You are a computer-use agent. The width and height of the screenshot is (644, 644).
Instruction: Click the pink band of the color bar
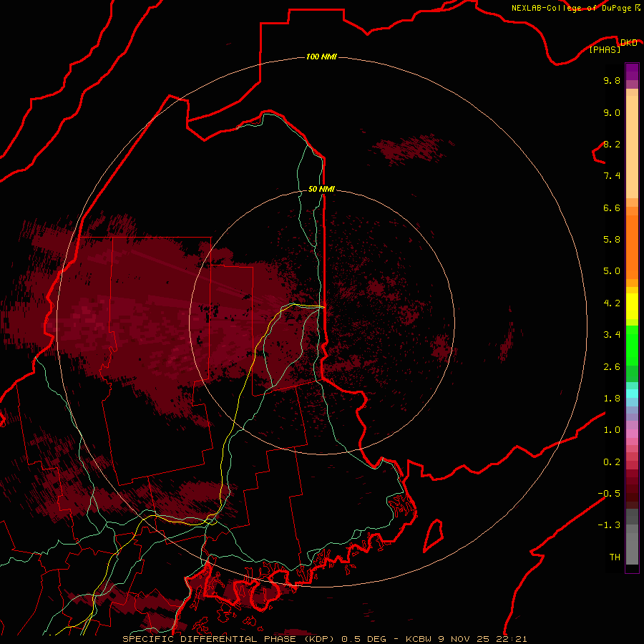[632, 434]
